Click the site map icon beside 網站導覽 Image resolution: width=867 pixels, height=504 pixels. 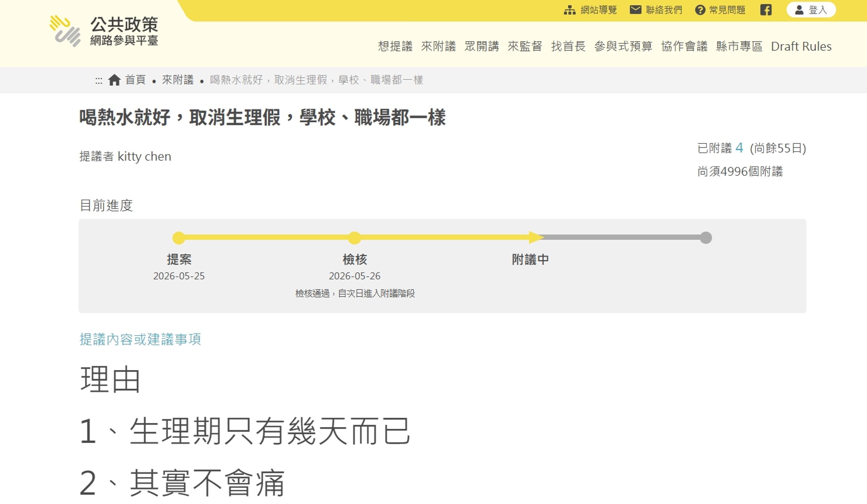(x=570, y=10)
